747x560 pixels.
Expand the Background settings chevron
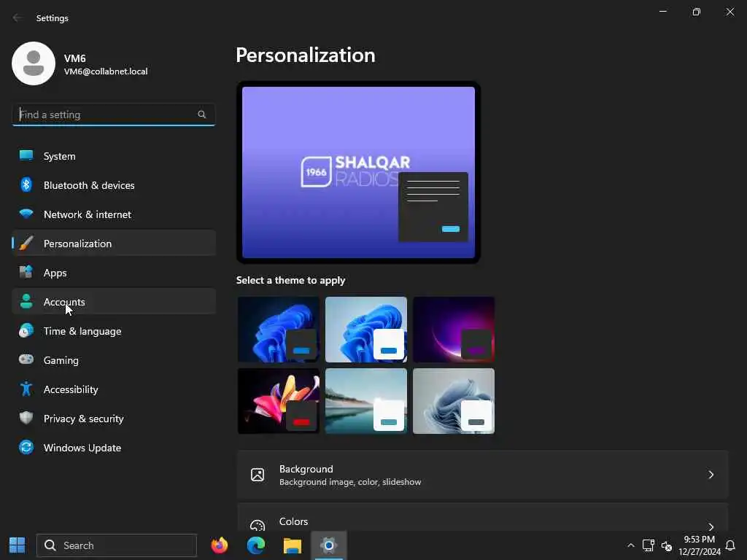tap(711, 475)
